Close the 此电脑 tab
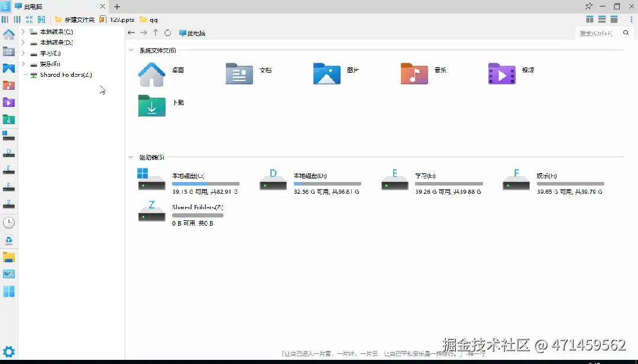 click(102, 6)
